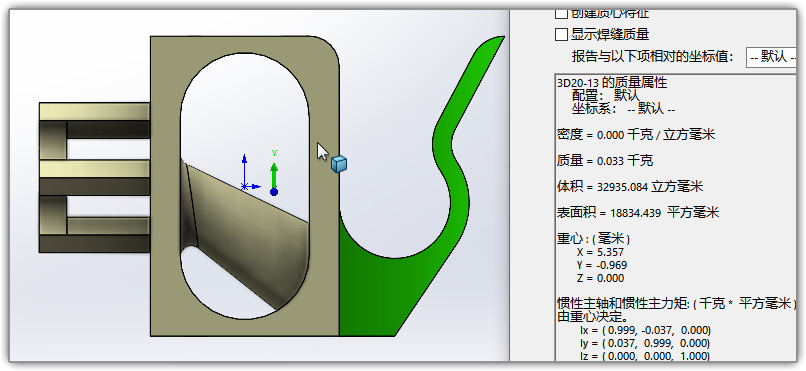The width and height of the screenshot is (806, 371).
Task: Tick the 创建质心特征 checkbox
Action: click(x=561, y=13)
